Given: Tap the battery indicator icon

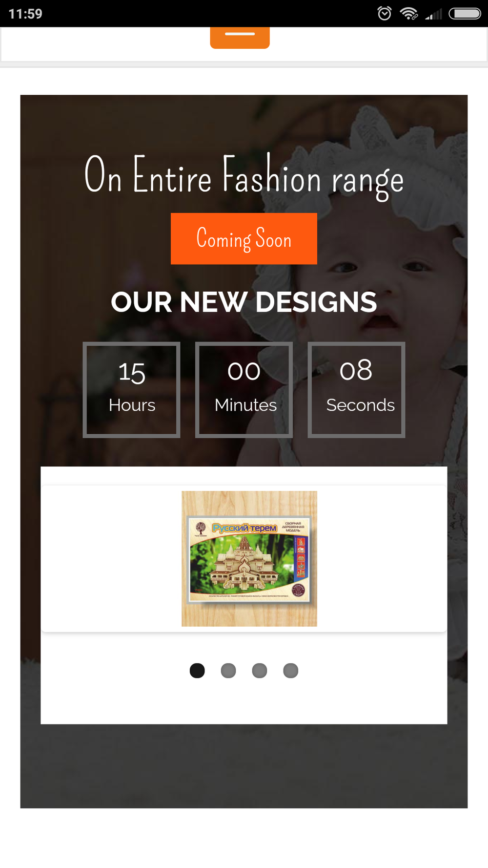Looking at the screenshot, I should tap(465, 13).
